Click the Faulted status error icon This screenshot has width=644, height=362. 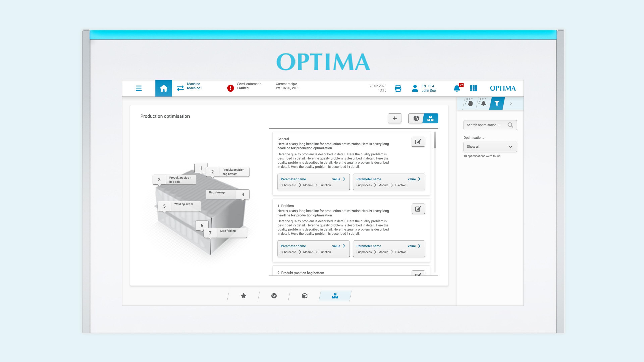pyautogui.click(x=230, y=88)
